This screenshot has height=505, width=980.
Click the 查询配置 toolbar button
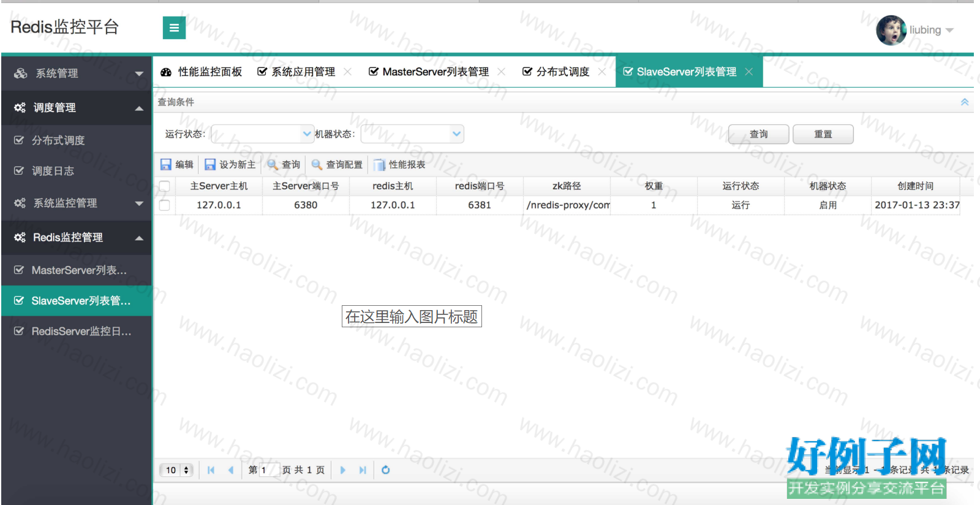pos(337,164)
